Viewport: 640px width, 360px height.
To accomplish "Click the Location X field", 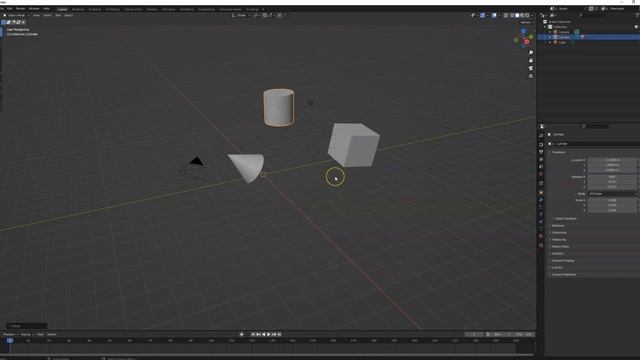I will click(612, 160).
